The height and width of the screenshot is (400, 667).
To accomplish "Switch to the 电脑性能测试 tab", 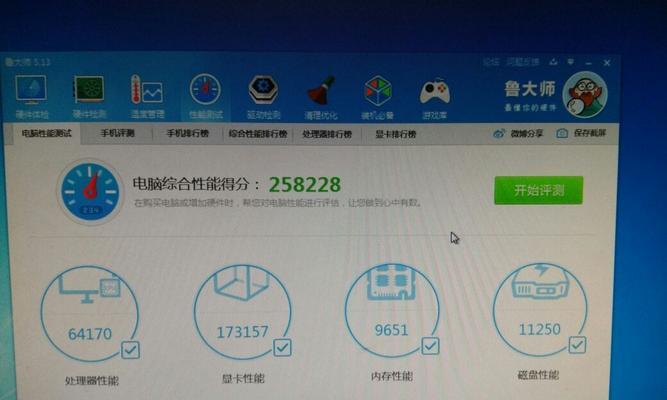I will pyautogui.click(x=47, y=134).
